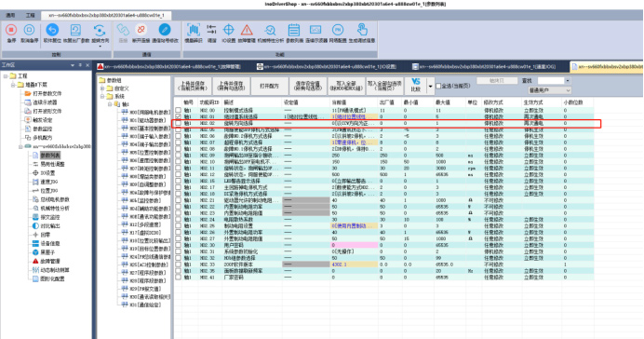Click the 查找 search input field
This screenshot has width=644, height=339.
551,80
